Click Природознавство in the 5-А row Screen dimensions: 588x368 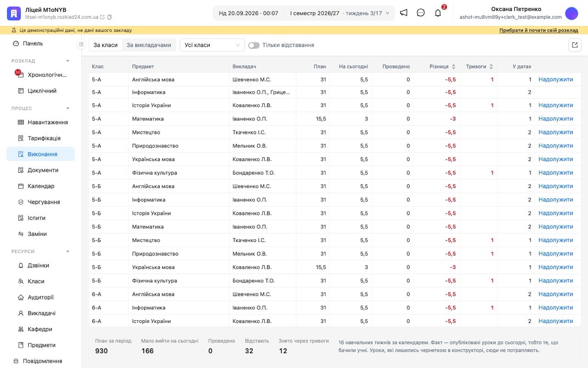[155, 146]
